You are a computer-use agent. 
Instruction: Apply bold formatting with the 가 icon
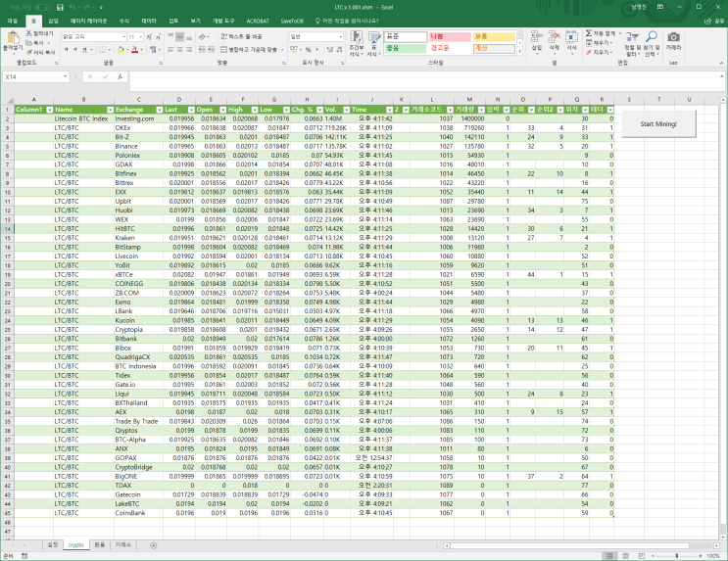(x=67, y=50)
